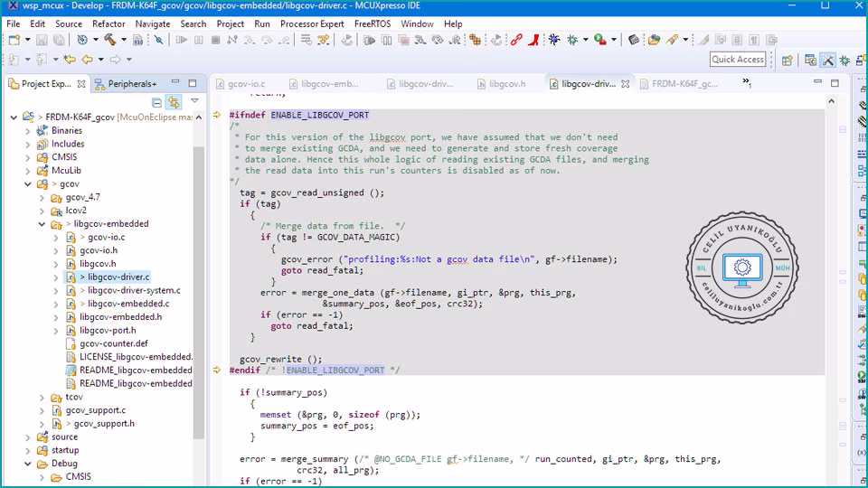
Task: Toggle the #endif fold marker in gutter
Action: (x=217, y=371)
